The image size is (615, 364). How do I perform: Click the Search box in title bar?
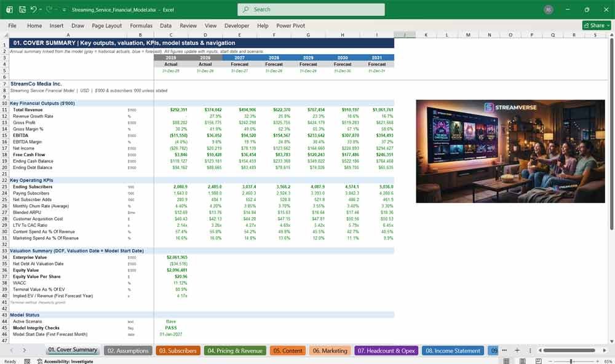(311, 9)
